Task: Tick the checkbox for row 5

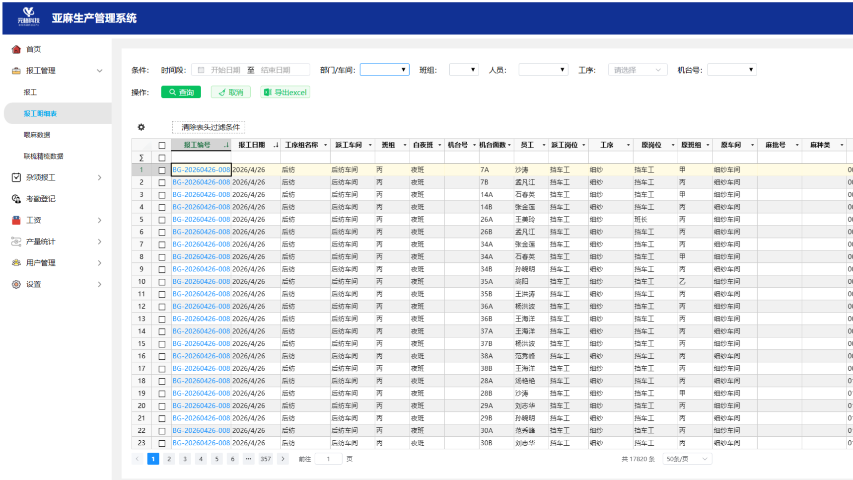Action: point(162,219)
